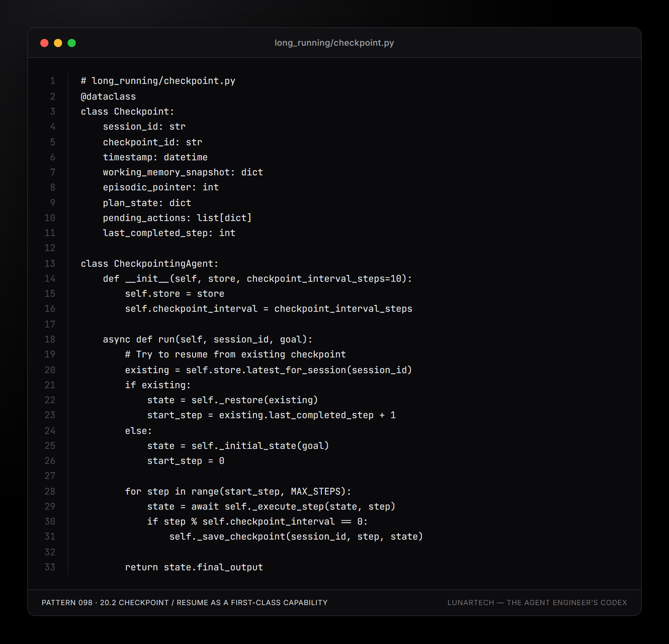Screen dimensions: 669x644
Task: Click line number 13 in gutter
Action: point(50,264)
